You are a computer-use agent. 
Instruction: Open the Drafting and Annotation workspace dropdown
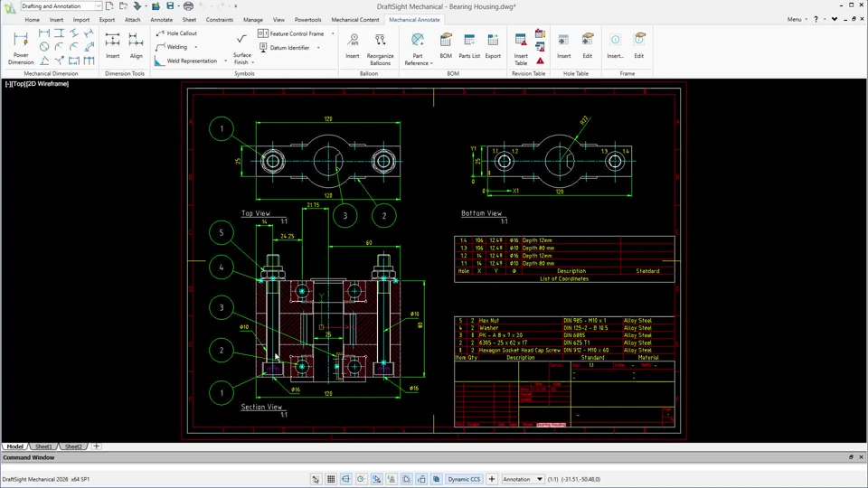[x=98, y=6]
